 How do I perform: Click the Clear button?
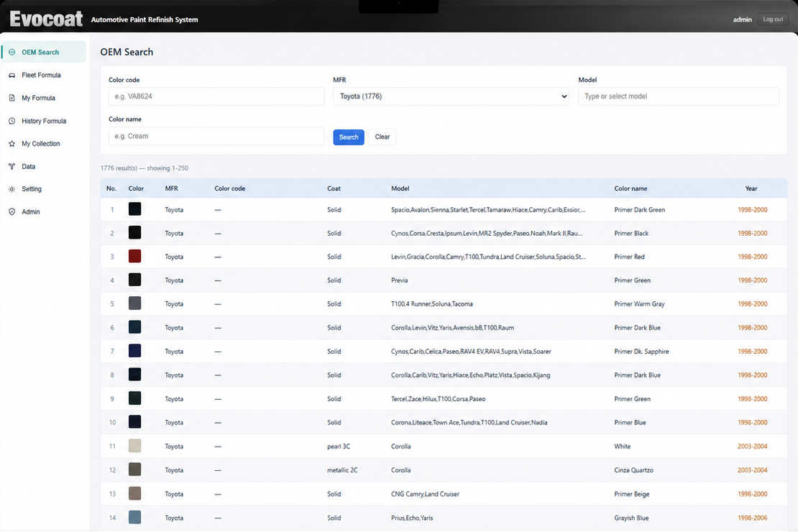click(x=382, y=137)
